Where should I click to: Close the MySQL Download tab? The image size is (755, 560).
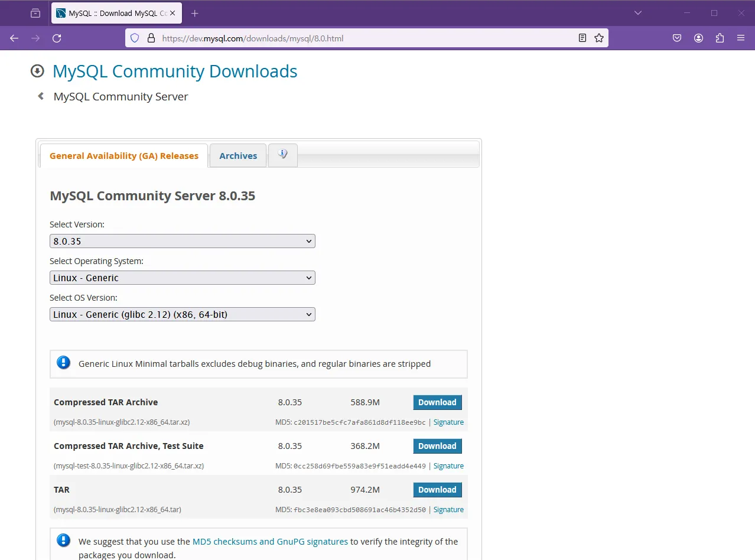click(x=173, y=13)
